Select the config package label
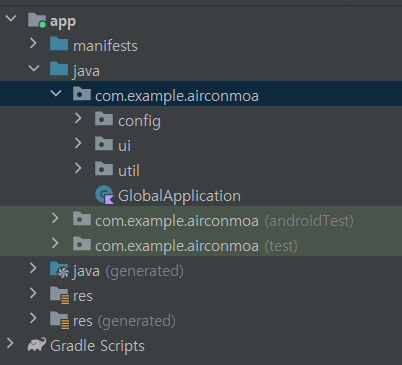 pyautogui.click(x=139, y=121)
